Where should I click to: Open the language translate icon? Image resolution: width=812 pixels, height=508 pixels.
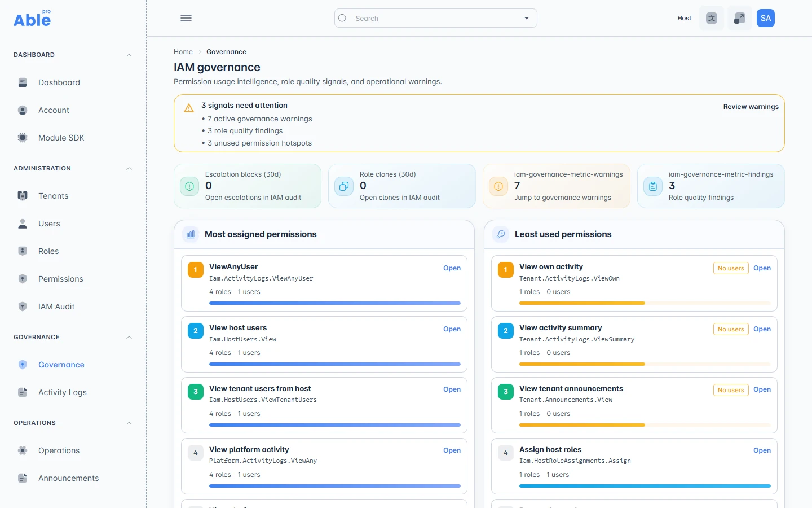tap(712, 18)
